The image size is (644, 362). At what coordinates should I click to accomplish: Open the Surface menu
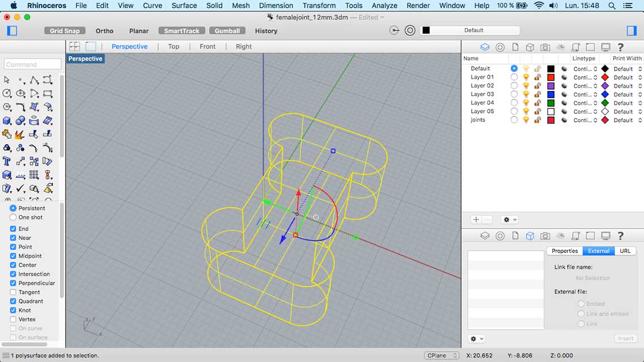(184, 6)
